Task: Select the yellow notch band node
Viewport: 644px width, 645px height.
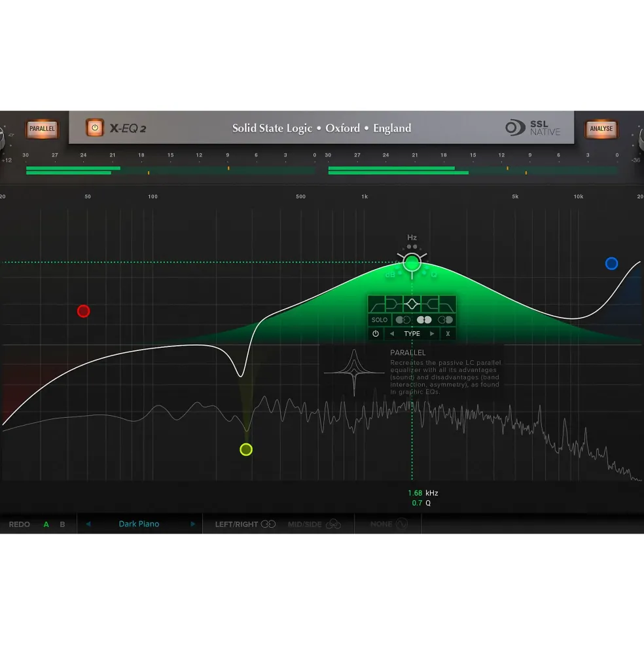Action: coord(246,450)
